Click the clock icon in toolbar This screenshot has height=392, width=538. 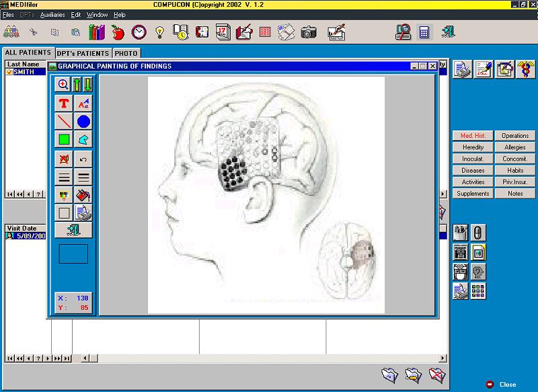click(x=139, y=32)
